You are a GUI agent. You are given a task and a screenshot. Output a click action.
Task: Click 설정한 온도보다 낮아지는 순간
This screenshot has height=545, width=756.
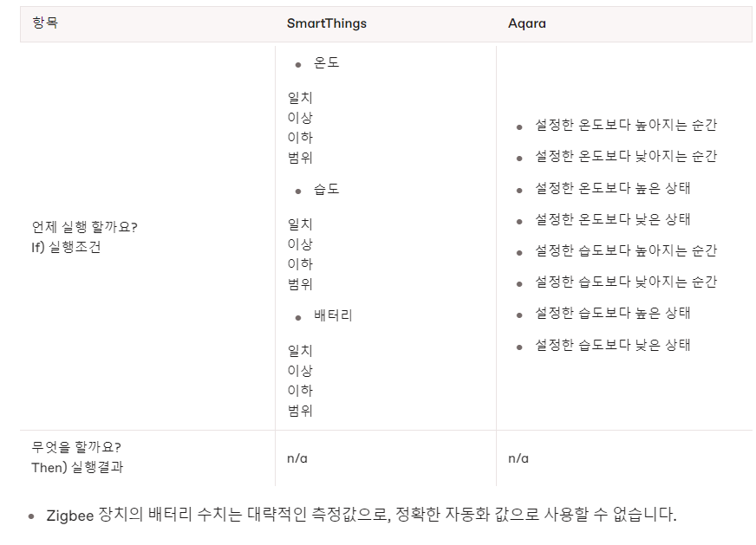tap(626, 156)
